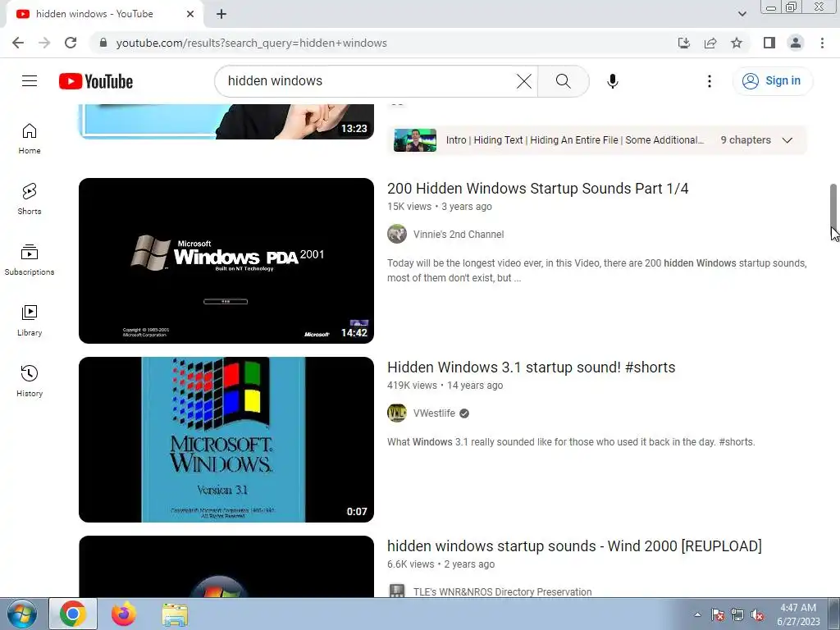Click 'What Windows 3.1 really sounded like' description

tap(571, 442)
